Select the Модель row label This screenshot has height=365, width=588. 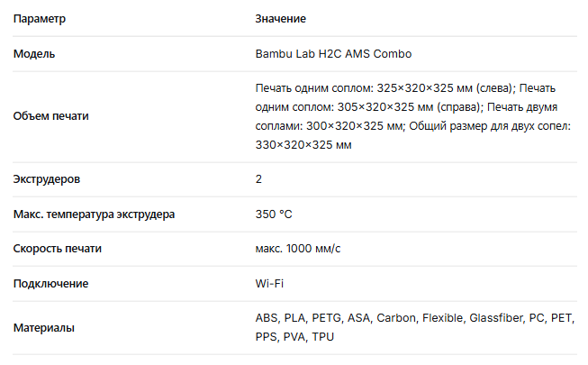pyautogui.click(x=34, y=54)
